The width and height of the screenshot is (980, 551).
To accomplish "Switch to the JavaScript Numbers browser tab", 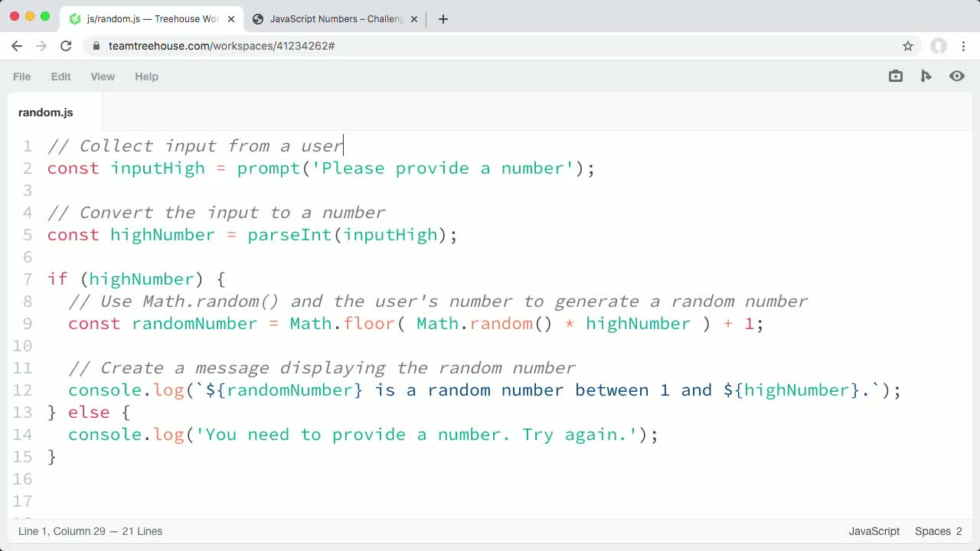I will tap(335, 19).
